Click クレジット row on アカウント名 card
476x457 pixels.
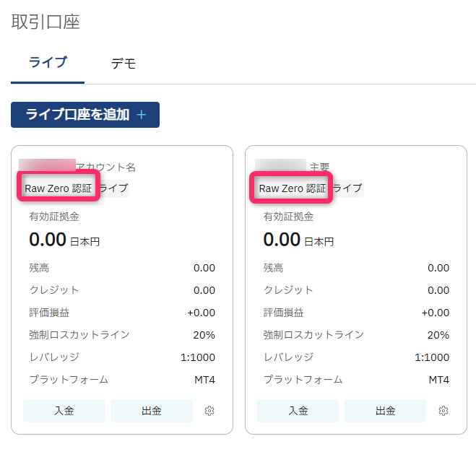(x=122, y=290)
